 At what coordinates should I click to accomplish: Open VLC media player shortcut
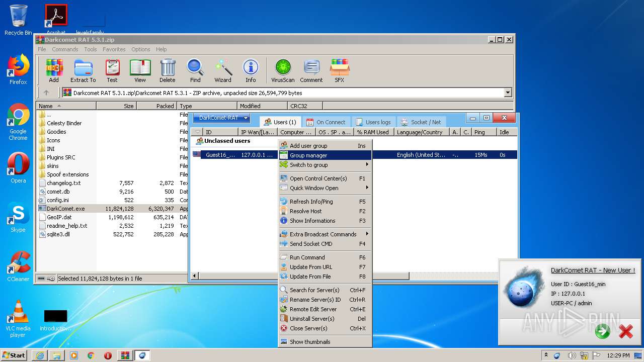pos(18,319)
